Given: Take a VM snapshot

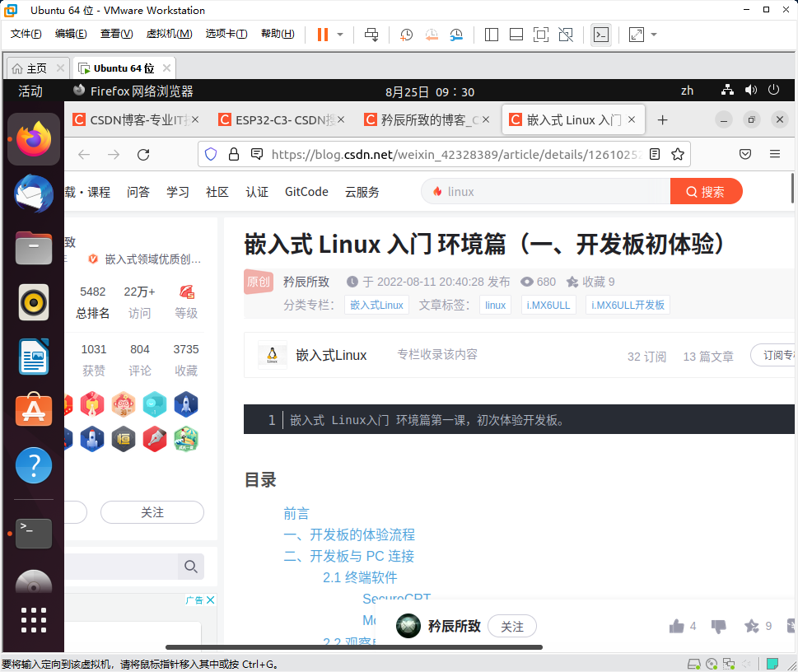Looking at the screenshot, I should (406, 35).
